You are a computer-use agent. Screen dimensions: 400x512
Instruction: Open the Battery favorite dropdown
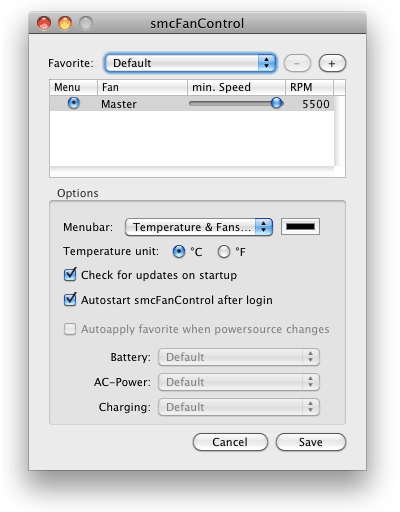(x=239, y=357)
